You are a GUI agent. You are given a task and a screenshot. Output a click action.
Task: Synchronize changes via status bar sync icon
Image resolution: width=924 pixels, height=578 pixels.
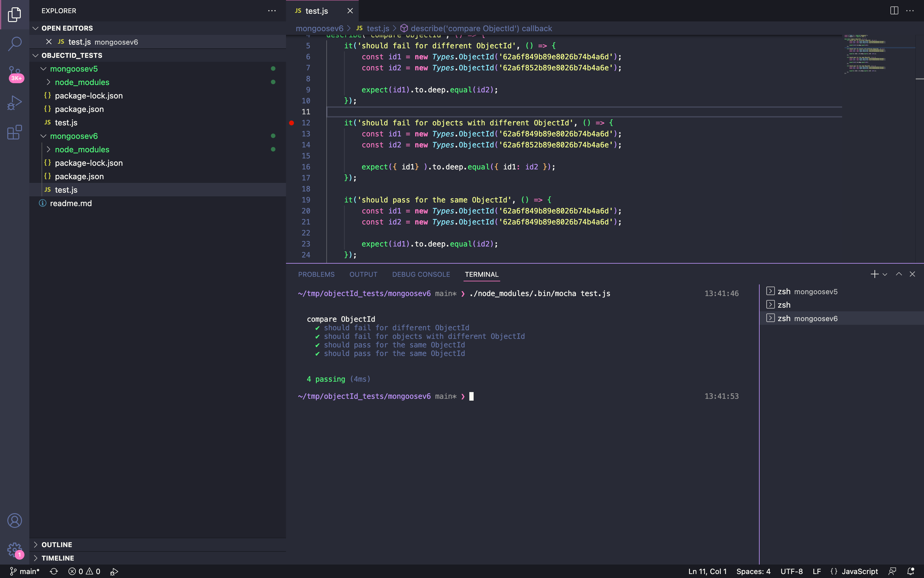[x=54, y=571]
